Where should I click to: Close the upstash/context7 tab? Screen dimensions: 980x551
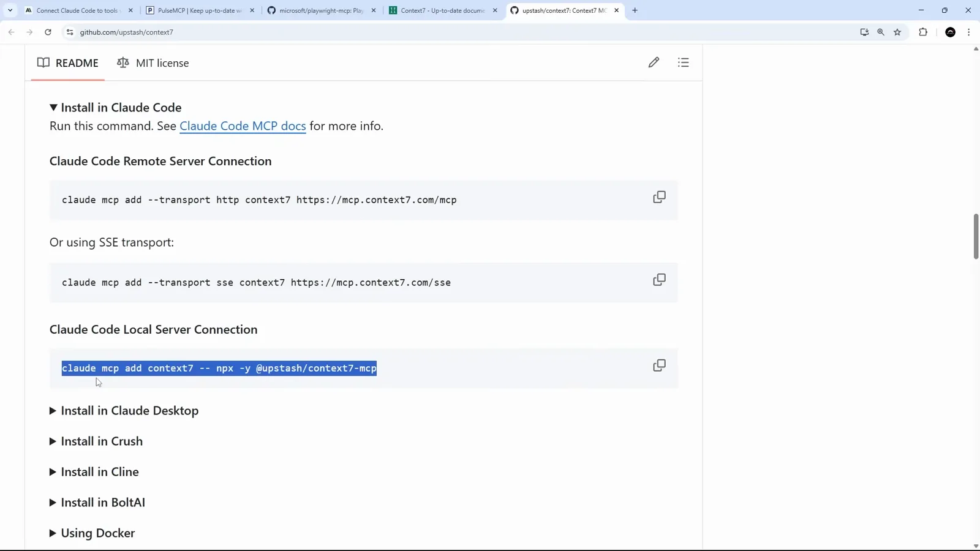click(617, 10)
